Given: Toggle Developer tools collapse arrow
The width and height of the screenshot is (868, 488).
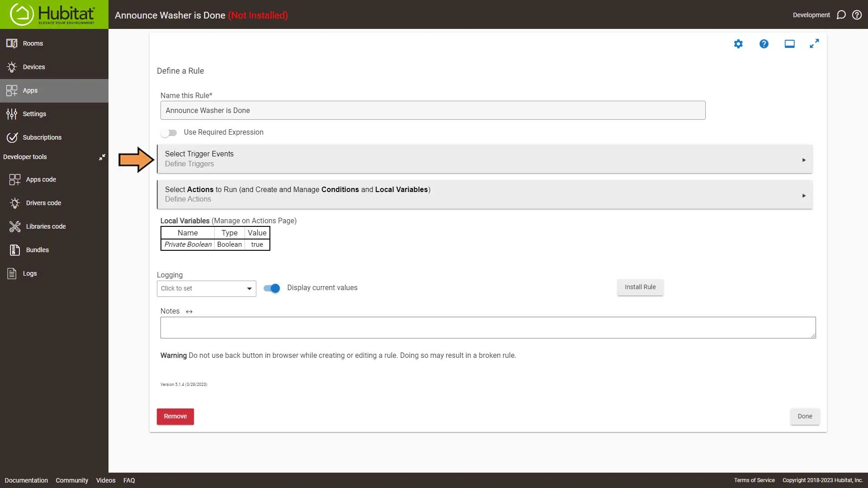Looking at the screenshot, I should coord(102,157).
